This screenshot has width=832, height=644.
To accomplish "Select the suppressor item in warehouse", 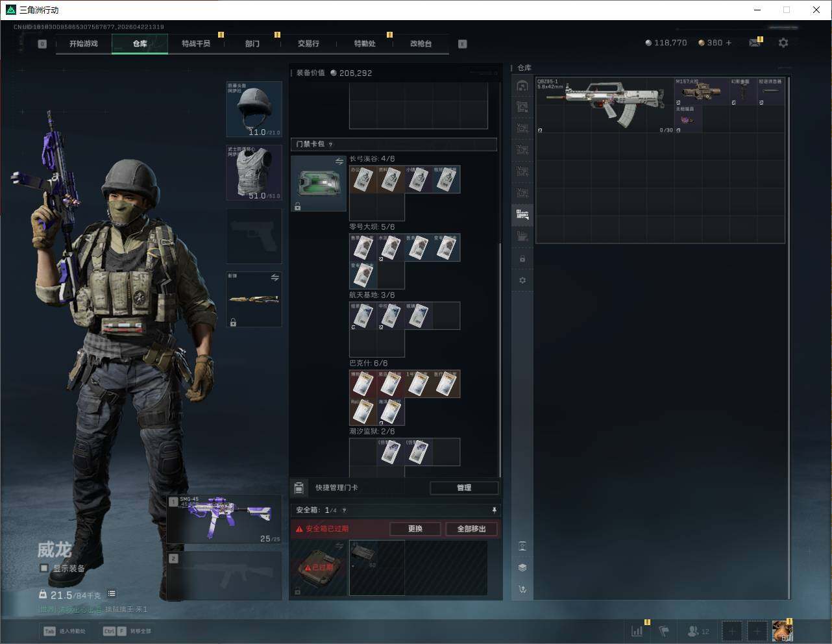I will [x=771, y=92].
